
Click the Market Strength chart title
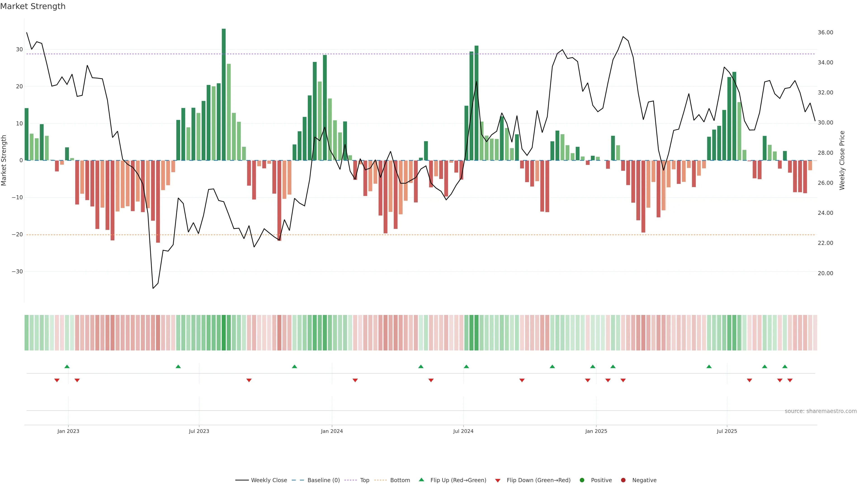click(33, 6)
